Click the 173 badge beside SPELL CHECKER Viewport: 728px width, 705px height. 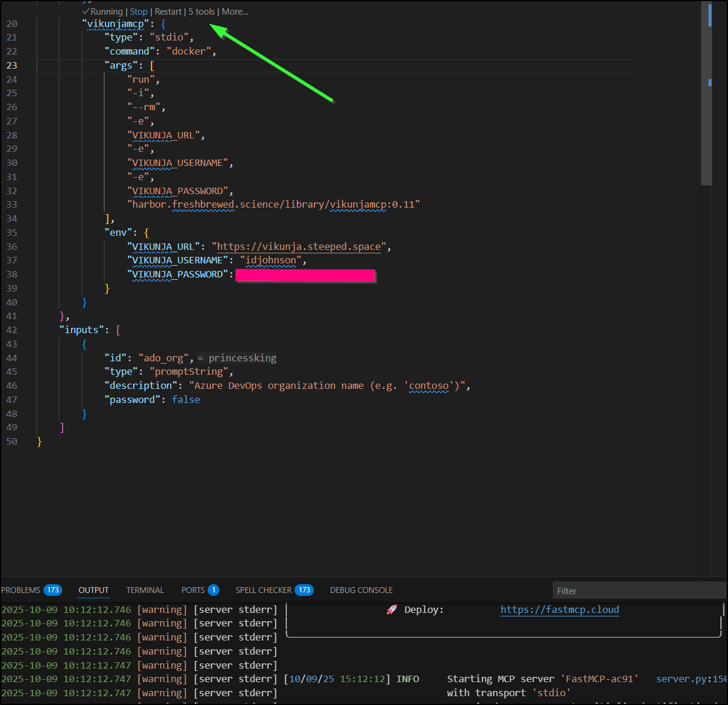click(304, 590)
